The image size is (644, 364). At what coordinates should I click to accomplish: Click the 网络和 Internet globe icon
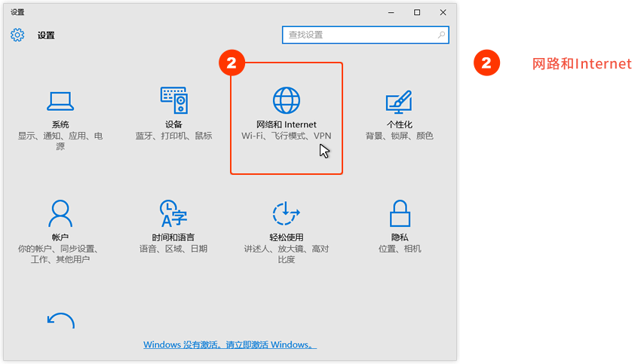coord(287,101)
